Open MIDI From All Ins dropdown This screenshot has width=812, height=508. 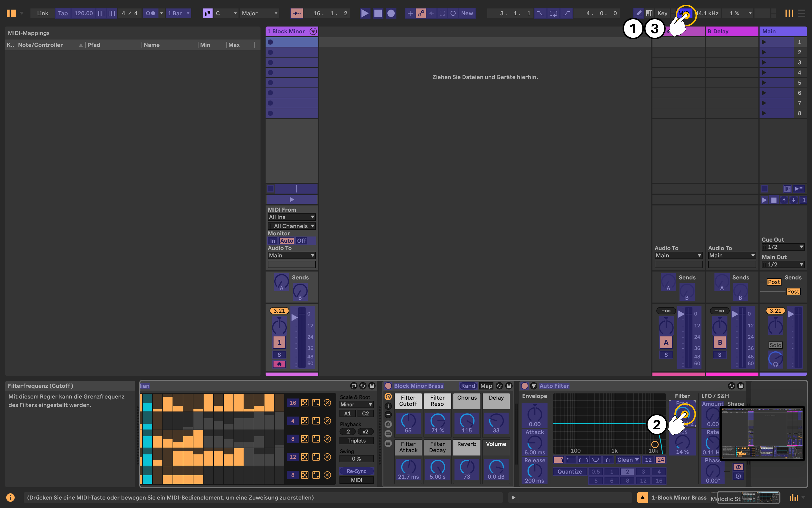pos(292,217)
